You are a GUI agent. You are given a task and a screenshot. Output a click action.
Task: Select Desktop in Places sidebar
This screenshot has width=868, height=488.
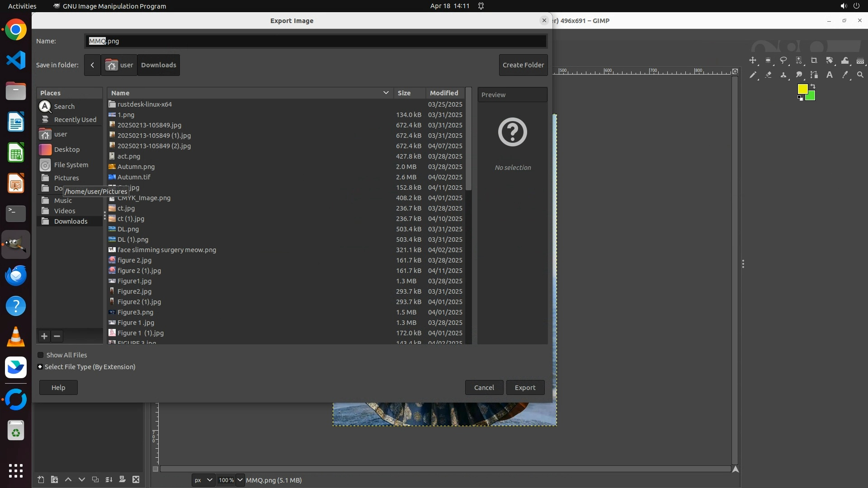tap(67, 150)
